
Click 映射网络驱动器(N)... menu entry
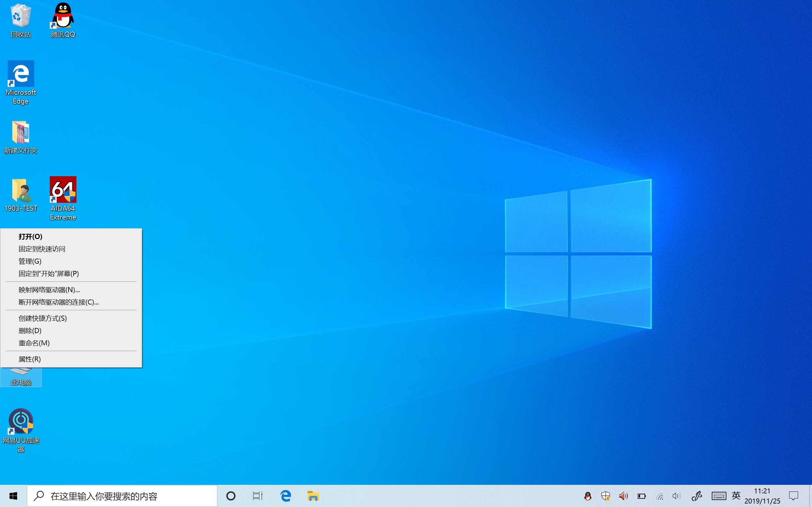(x=49, y=290)
